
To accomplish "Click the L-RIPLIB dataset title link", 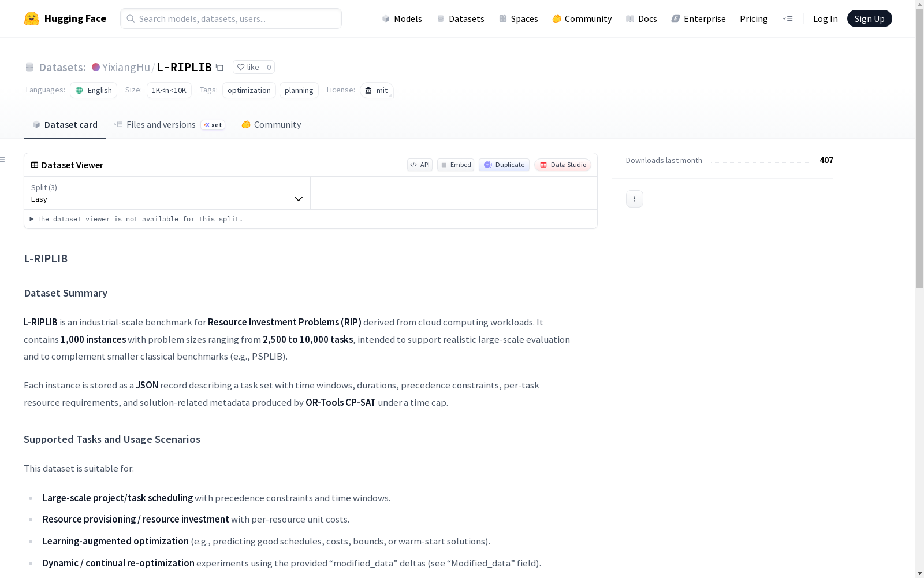I will click(x=184, y=67).
